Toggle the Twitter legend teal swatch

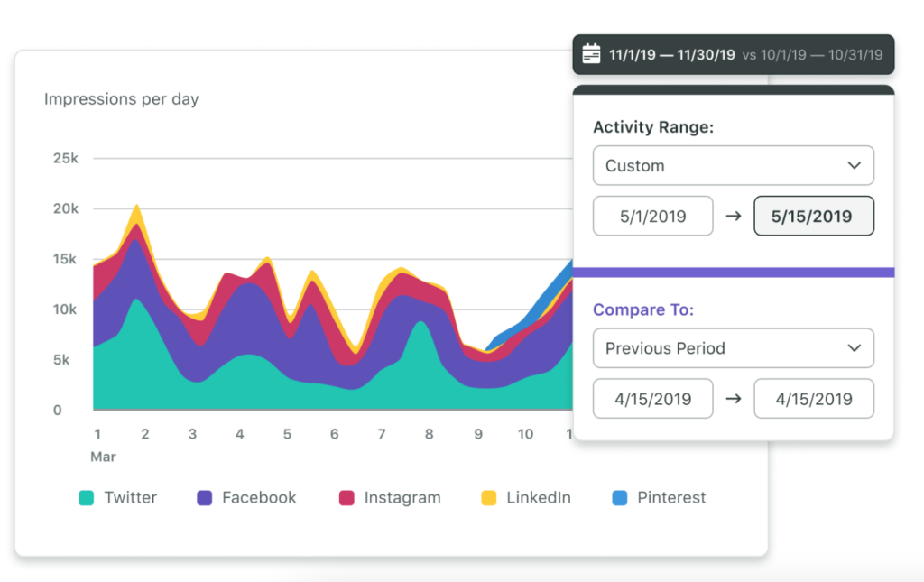point(86,498)
